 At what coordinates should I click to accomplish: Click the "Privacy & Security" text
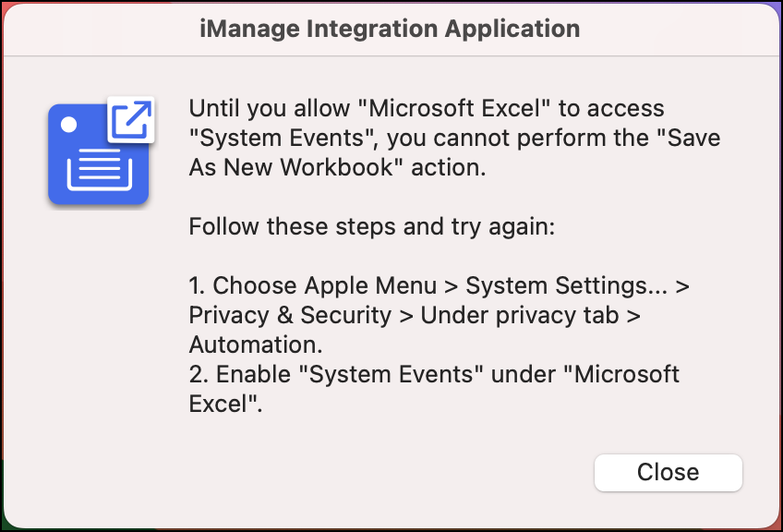pos(290,315)
